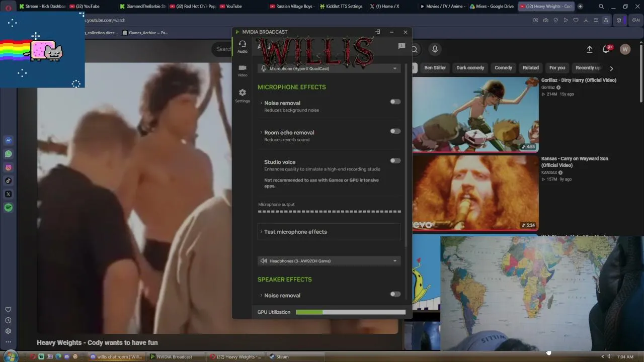Viewport: 644px width, 362px height.
Task: Open History clock icon in Opera sidebar
Action: [8, 320]
